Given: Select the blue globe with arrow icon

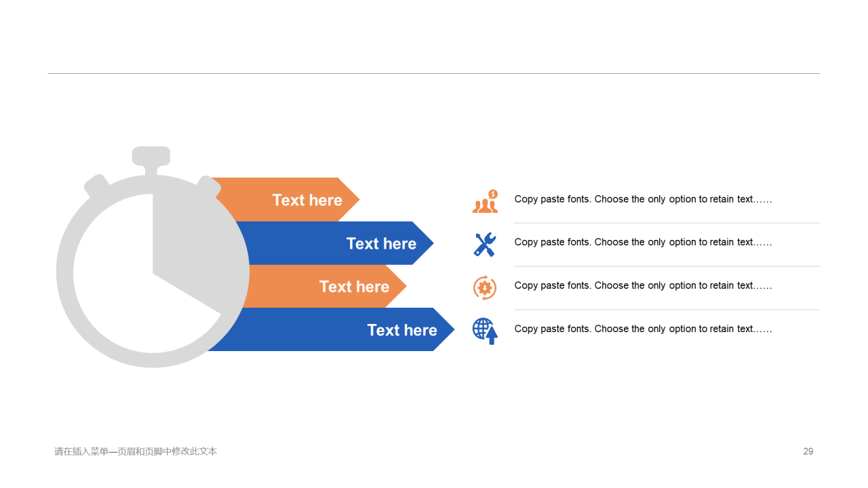Looking at the screenshot, I should click(485, 331).
